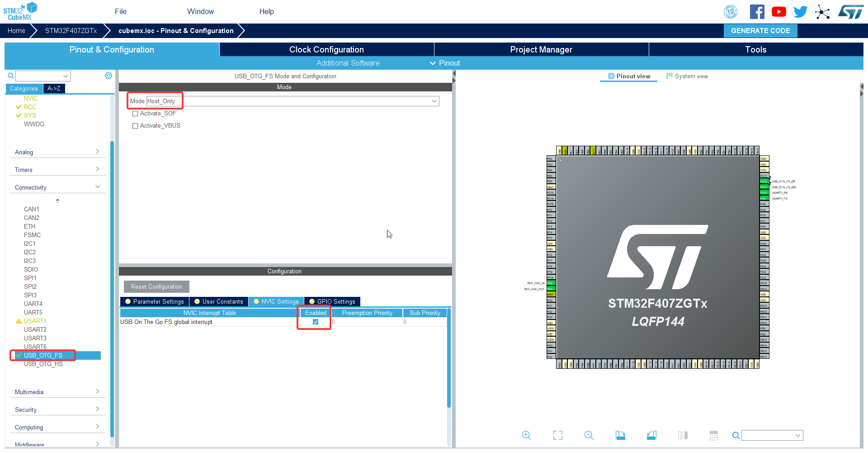
Task: Click the pin search field near the zoom tools
Action: (772, 435)
